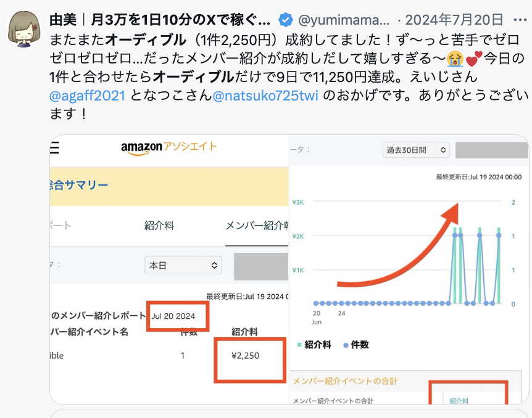Visit the @natsuko725twi profile mention
The image size is (532, 418).
tap(265, 96)
